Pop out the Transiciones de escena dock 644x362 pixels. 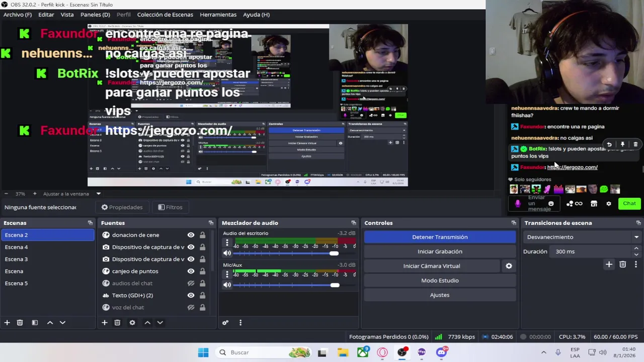pos(638,223)
